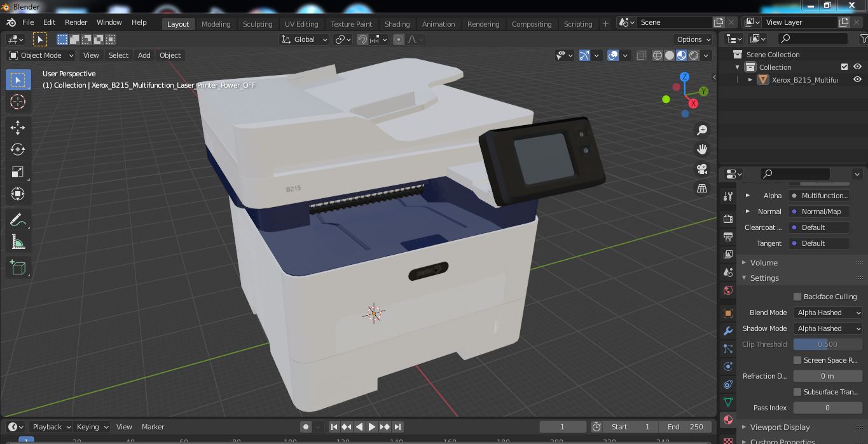Viewport: 868px width, 444px height.
Task: Expand the Viewport Display panel
Action: [780, 427]
